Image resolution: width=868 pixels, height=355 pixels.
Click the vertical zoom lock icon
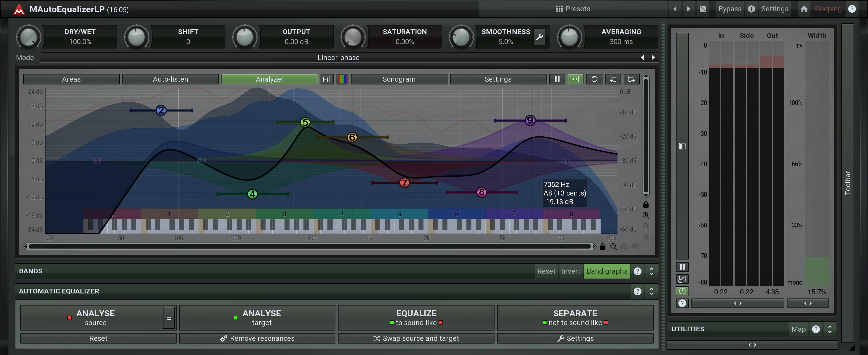click(x=646, y=205)
